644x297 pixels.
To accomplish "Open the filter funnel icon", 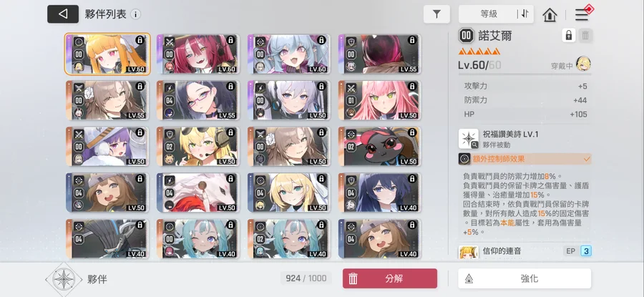I will pyautogui.click(x=436, y=14).
